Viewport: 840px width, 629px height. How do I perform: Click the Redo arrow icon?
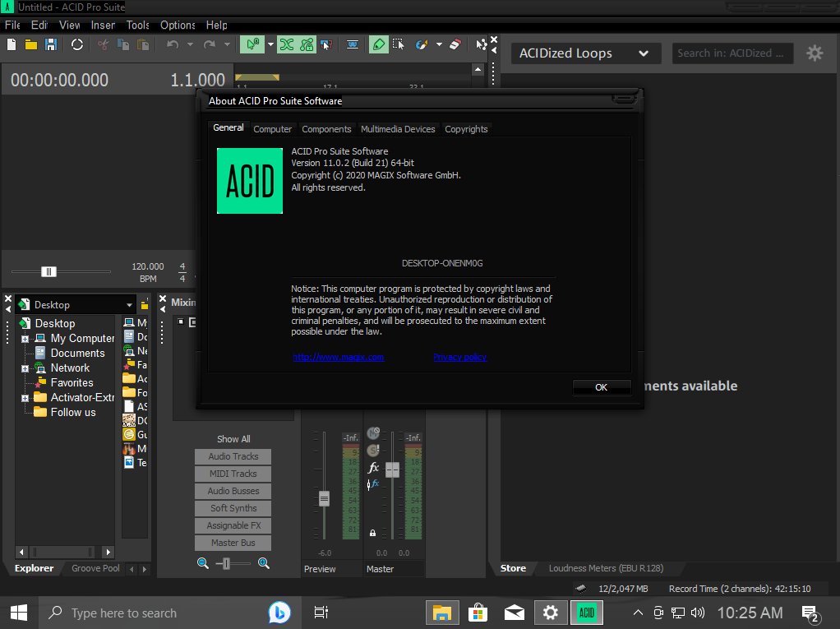(210, 44)
